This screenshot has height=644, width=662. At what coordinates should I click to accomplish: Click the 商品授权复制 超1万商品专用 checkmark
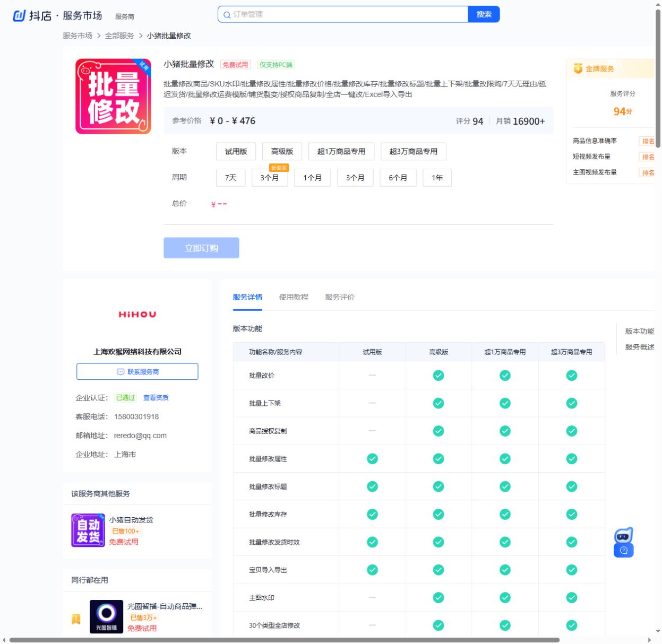pos(505,431)
